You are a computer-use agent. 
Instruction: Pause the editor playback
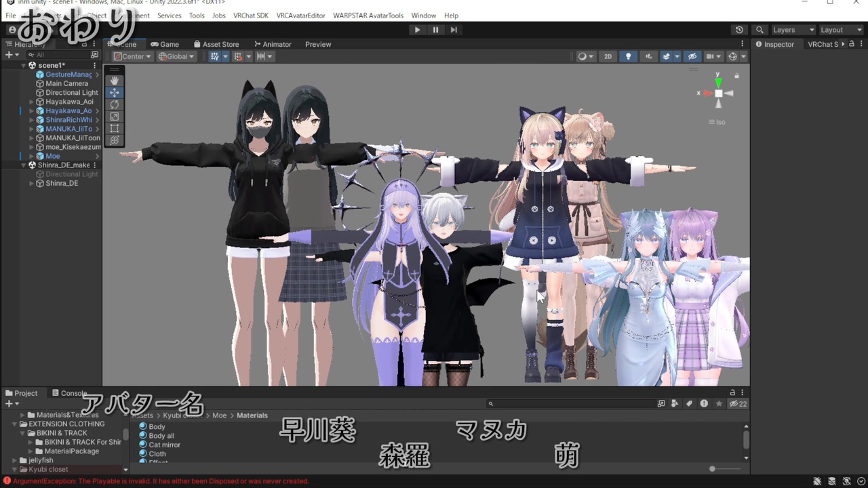(x=435, y=30)
